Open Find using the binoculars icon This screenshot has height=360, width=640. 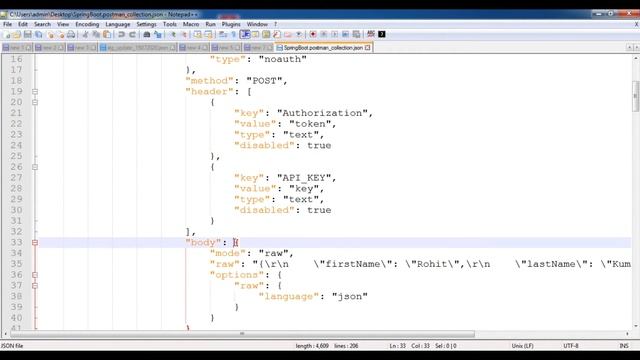(x=147, y=34)
